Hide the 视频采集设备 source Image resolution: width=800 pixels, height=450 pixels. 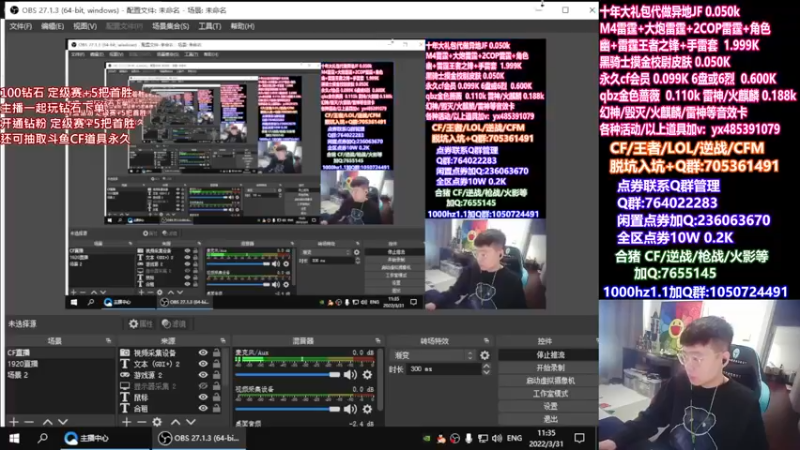(x=203, y=353)
